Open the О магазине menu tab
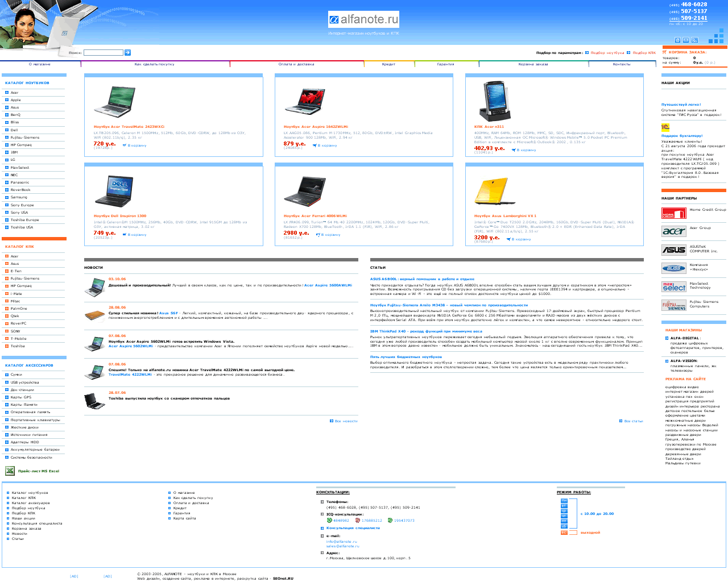The image size is (728, 582). click(40, 64)
